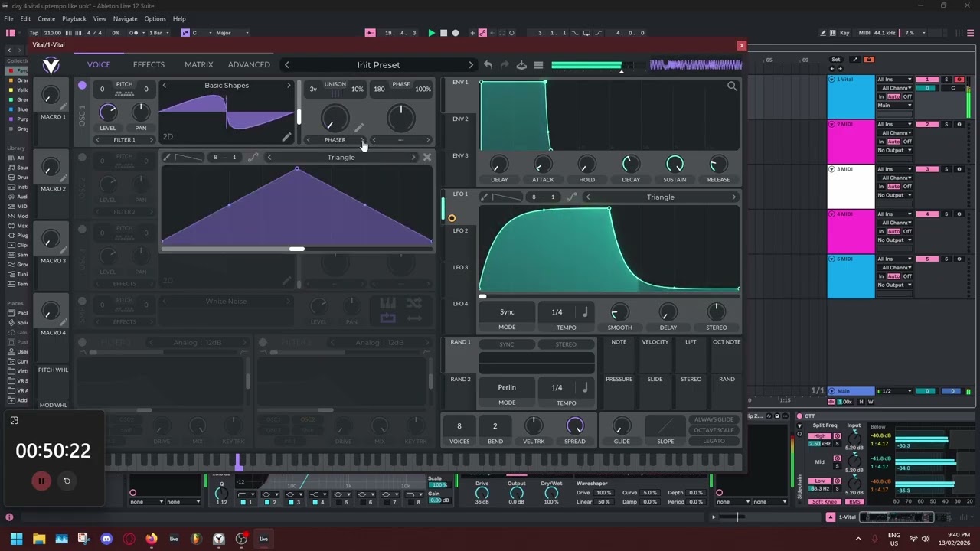Toggle solo S on 1 Vital track
The height and width of the screenshot is (551, 980).
pyautogui.click(x=946, y=80)
